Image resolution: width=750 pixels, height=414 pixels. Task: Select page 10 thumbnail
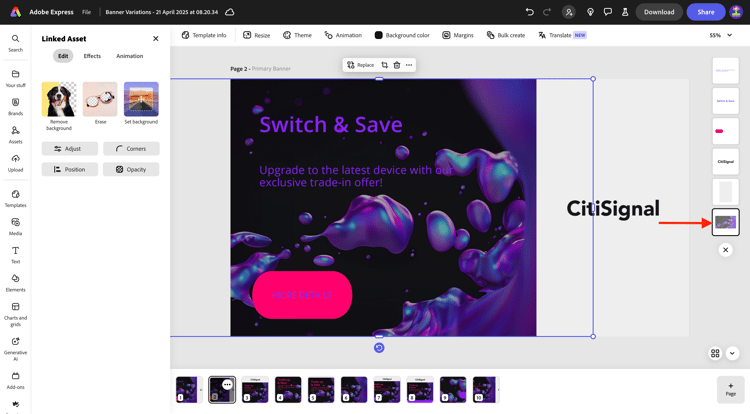pyautogui.click(x=485, y=390)
